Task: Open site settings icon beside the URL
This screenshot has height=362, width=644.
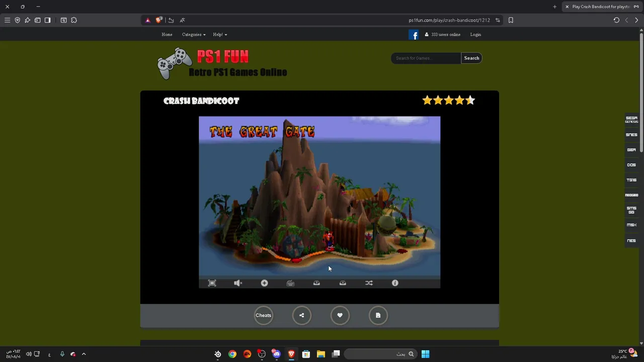Action: click(x=498, y=20)
